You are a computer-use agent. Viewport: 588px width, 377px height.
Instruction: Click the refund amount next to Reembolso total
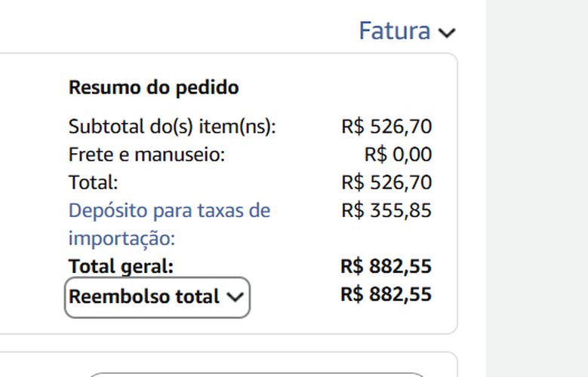point(386,293)
